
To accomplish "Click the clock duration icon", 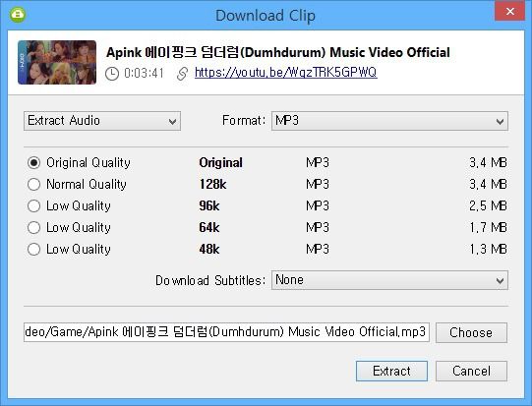I will (112, 74).
